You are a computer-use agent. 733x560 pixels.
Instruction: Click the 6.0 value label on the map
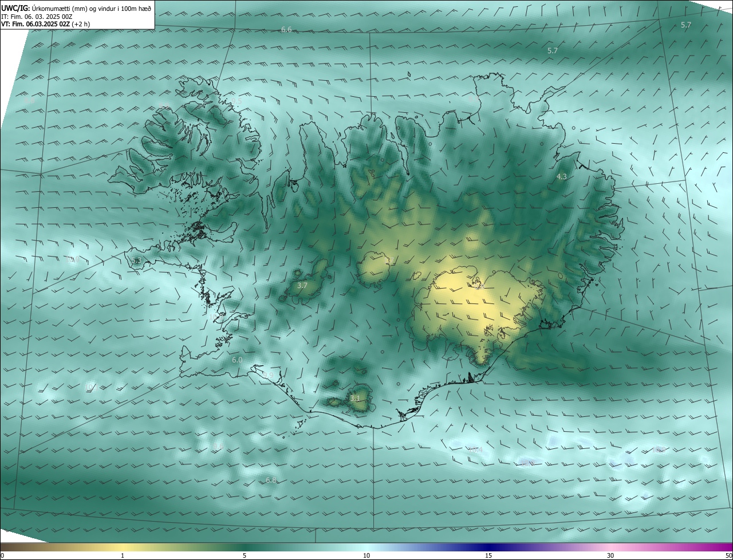point(237,360)
